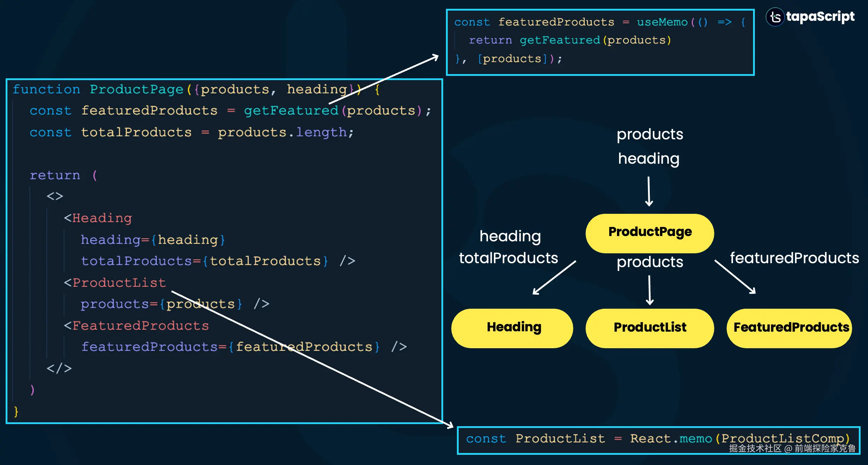Click the arrow pointing down into ProductPage
The height and width of the screenshot is (465, 868).
(649, 192)
